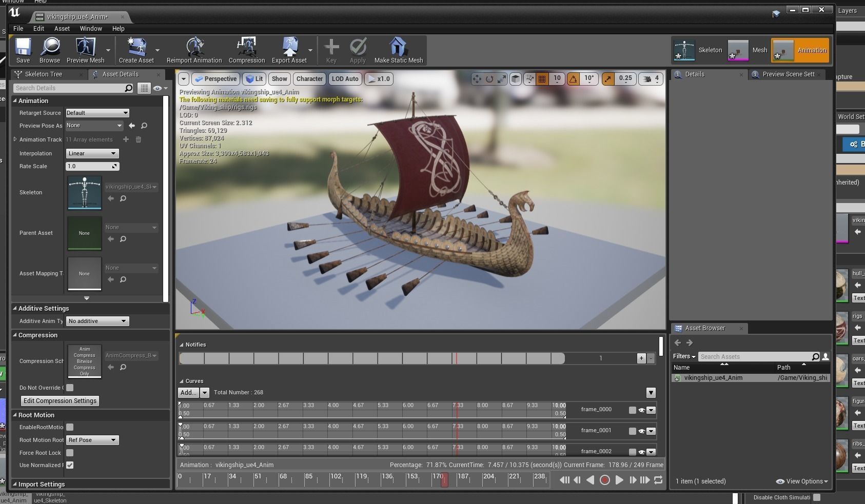Viewport: 865px width, 504px height.
Task: Toggle visibility of frame_0000 curve
Action: click(641, 410)
